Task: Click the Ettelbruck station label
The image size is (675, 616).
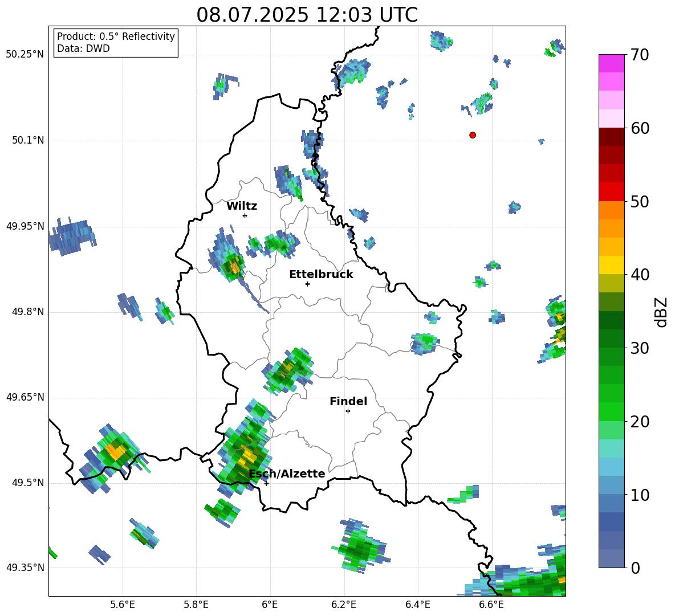Action: (x=321, y=275)
